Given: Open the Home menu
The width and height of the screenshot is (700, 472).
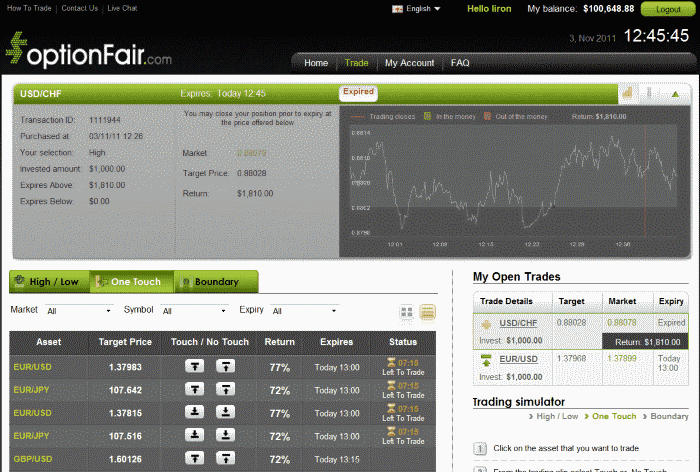Looking at the screenshot, I should click(x=316, y=63).
